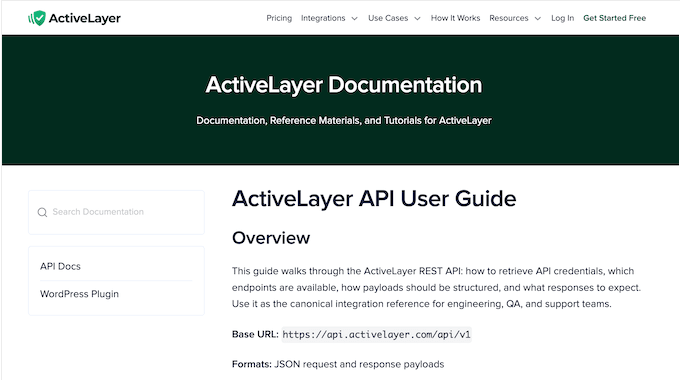The image size is (680, 380).
Task: Expand the chevron next to Integrations
Action: [354, 19]
